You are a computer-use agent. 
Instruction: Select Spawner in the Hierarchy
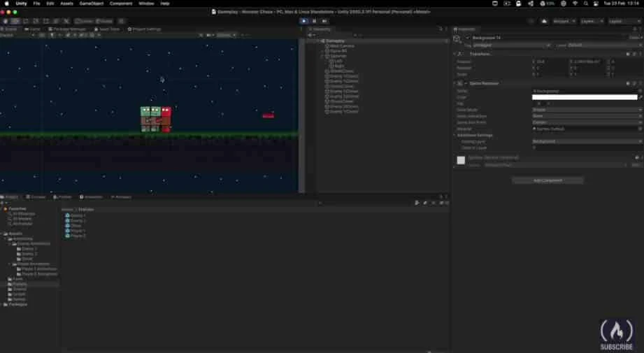tap(338, 56)
